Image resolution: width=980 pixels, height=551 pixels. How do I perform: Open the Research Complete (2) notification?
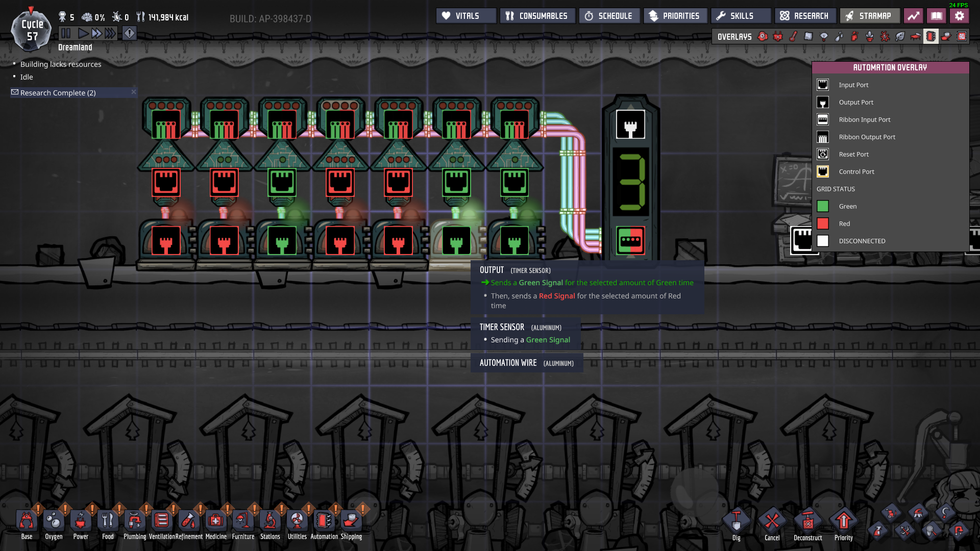[58, 93]
